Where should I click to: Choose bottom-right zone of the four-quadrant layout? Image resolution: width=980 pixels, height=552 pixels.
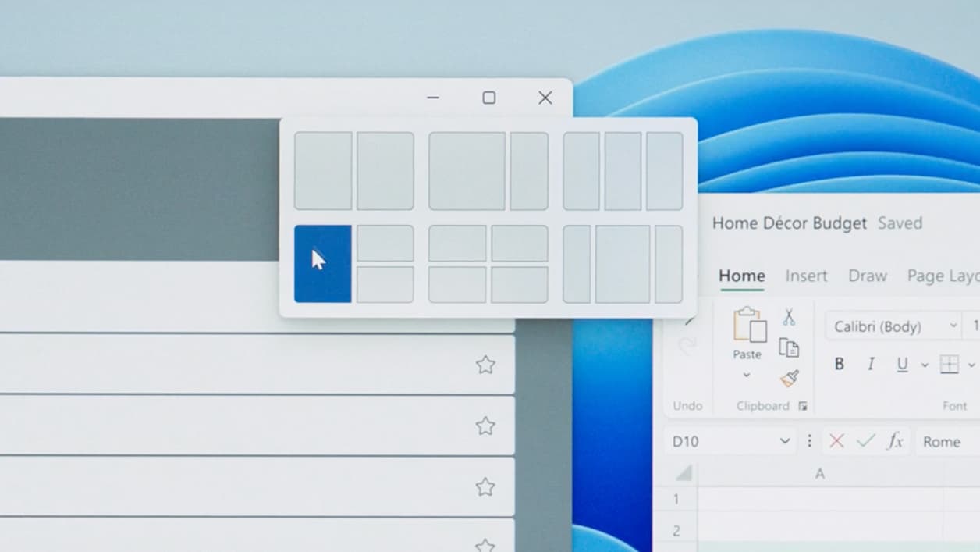(520, 284)
